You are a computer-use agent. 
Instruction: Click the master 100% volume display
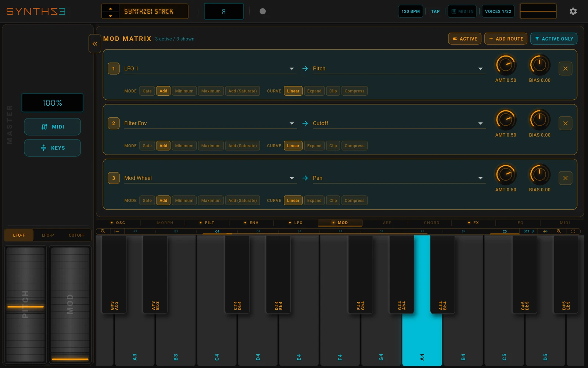click(53, 103)
